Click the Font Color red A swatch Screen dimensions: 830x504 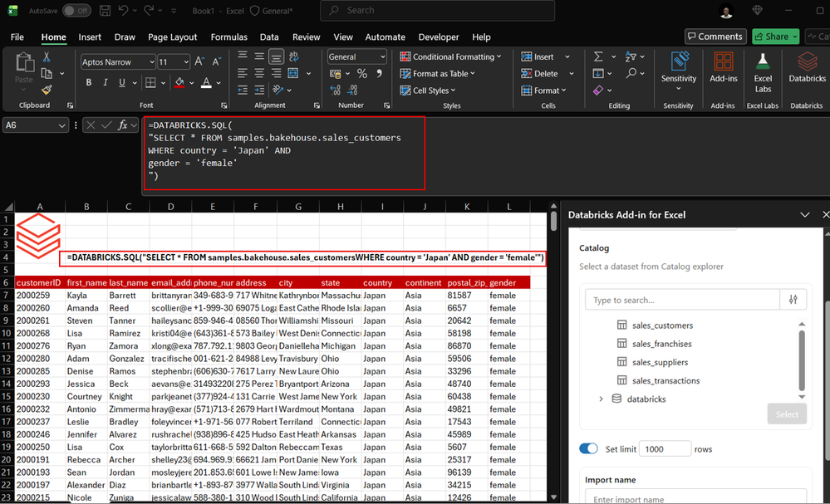tap(206, 82)
